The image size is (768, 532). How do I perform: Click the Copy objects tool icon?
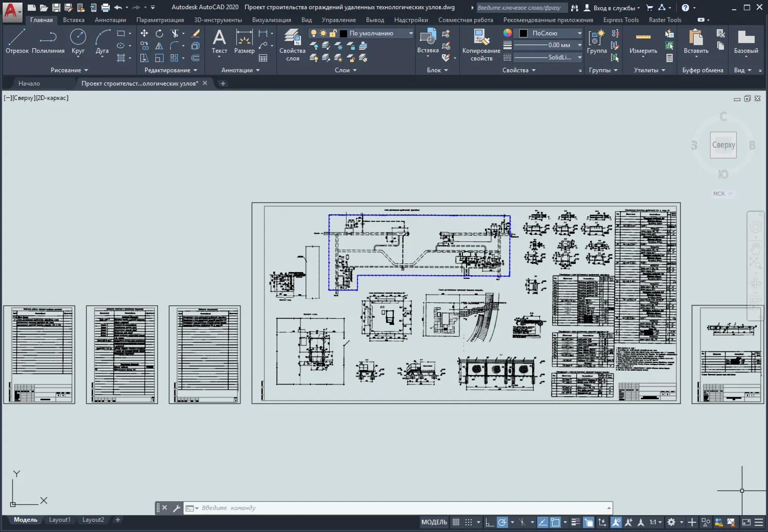(145, 46)
